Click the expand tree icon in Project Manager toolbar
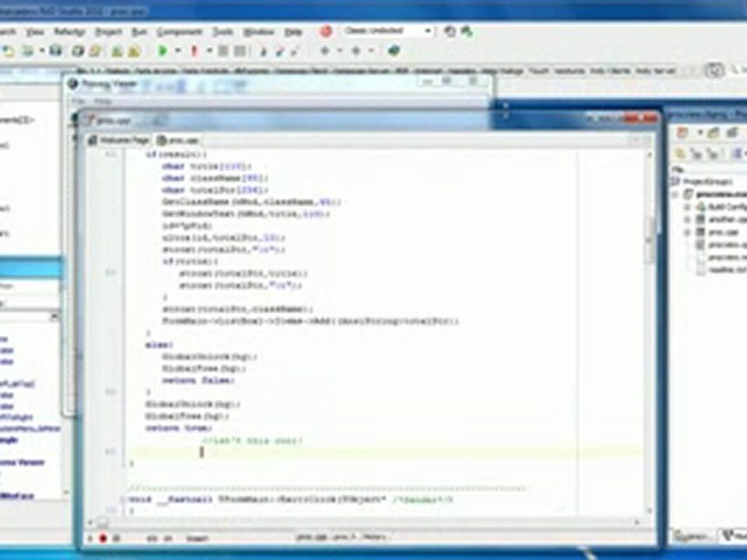Viewport: 747px width, 560px height. (696, 153)
